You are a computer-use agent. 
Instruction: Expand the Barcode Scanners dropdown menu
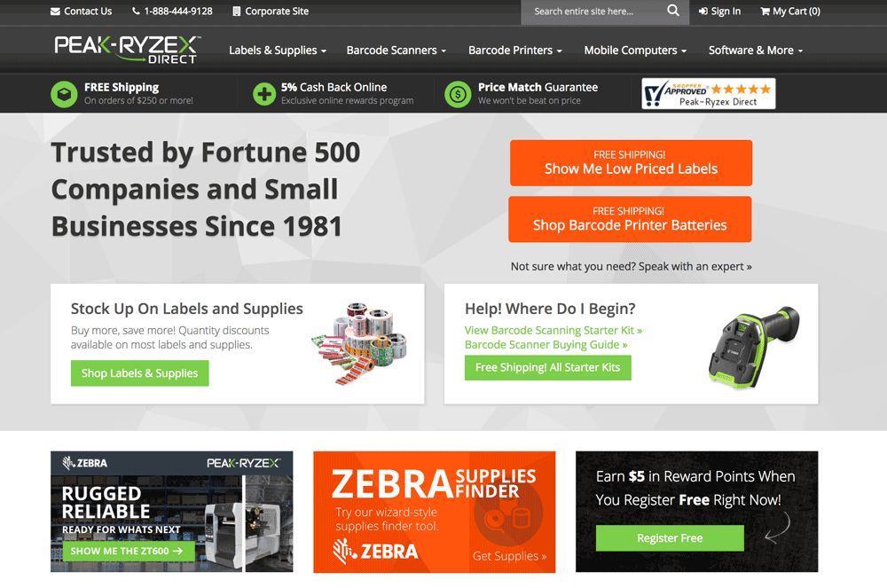(396, 51)
